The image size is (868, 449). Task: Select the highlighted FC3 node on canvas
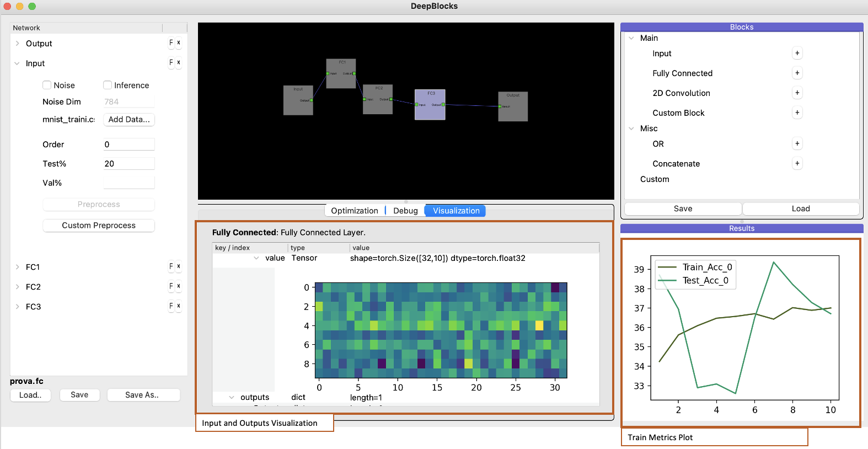pyautogui.click(x=430, y=104)
